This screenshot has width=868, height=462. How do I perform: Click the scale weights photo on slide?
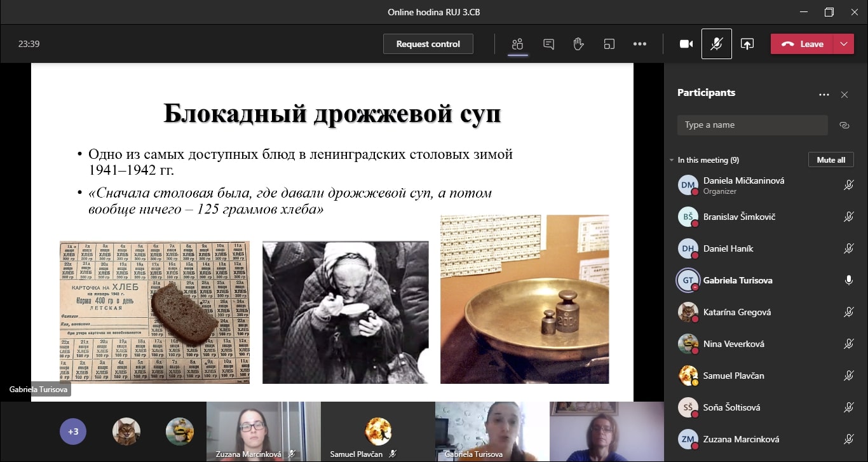tap(525, 299)
